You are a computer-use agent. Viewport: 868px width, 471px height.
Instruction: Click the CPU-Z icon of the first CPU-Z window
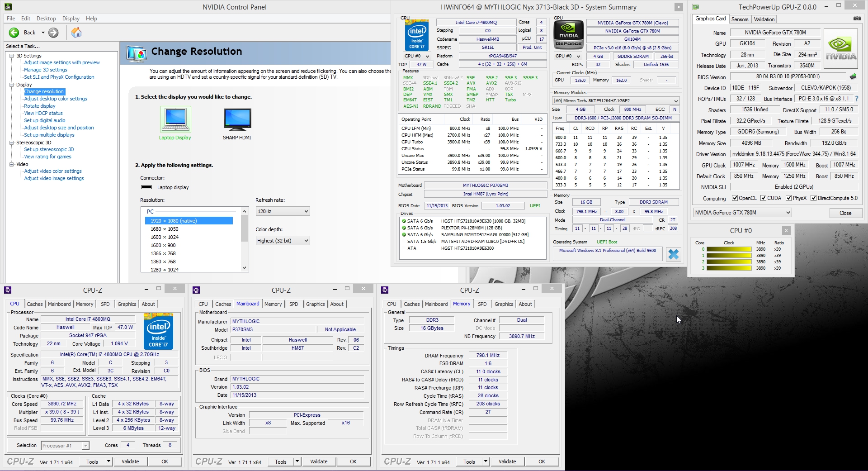[8, 290]
